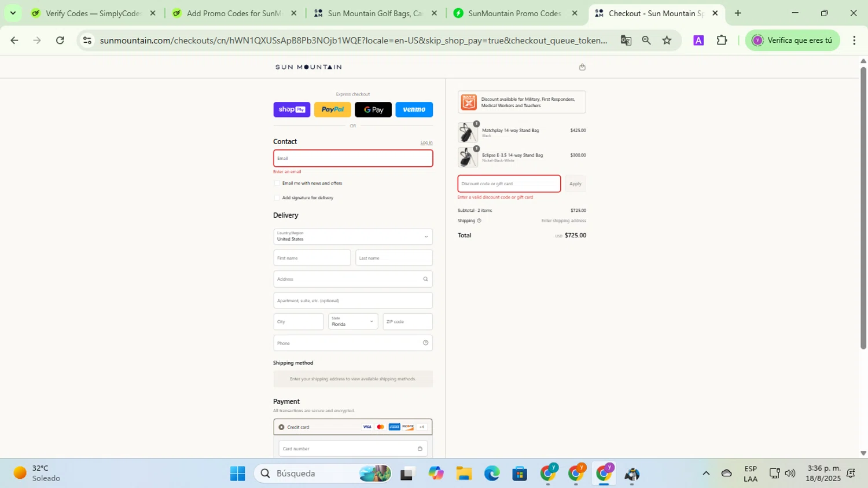Switch to Sun Mountain Golf Bags tab
This screenshot has width=868, height=488.
tap(375, 13)
